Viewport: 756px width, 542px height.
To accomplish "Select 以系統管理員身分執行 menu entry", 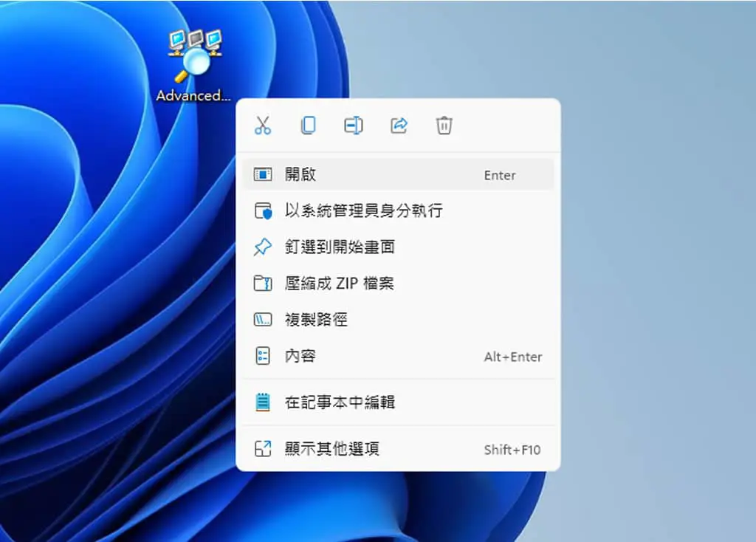I will tap(398, 210).
